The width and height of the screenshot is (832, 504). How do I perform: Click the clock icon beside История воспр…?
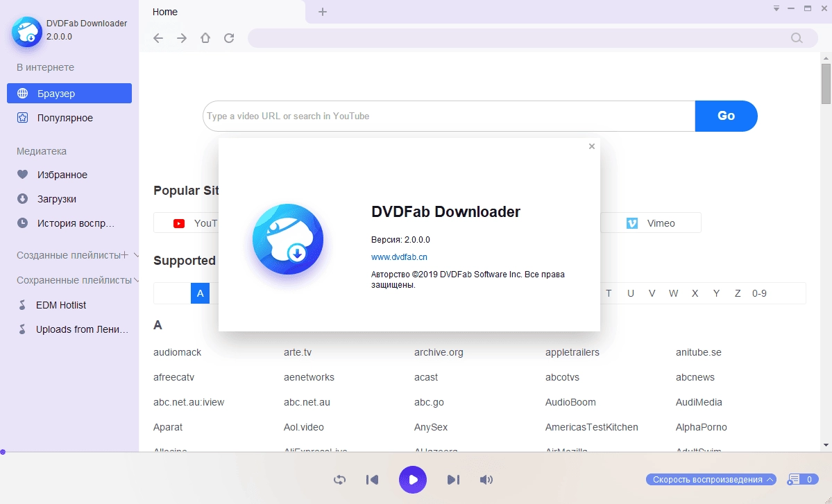(22, 223)
